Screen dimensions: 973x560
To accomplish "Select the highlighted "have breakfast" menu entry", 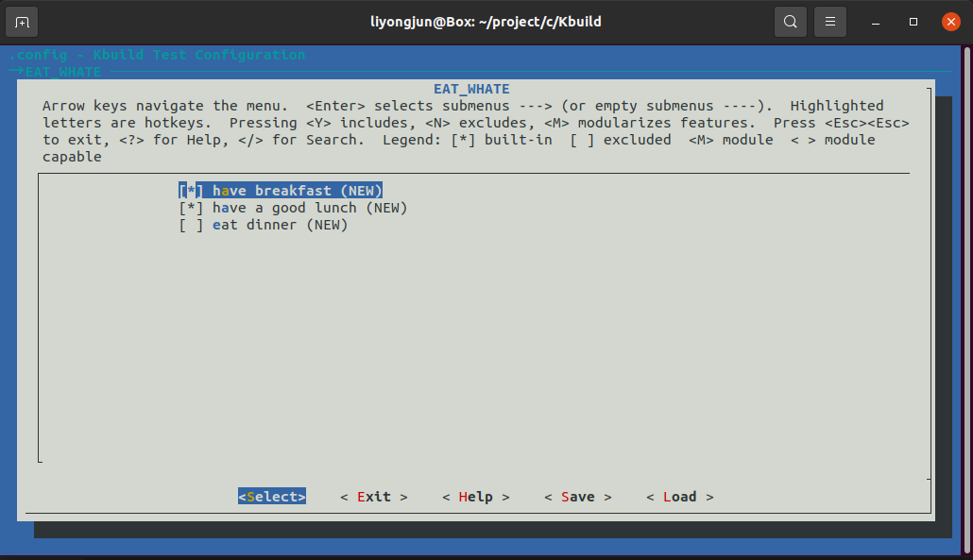I will point(280,190).
